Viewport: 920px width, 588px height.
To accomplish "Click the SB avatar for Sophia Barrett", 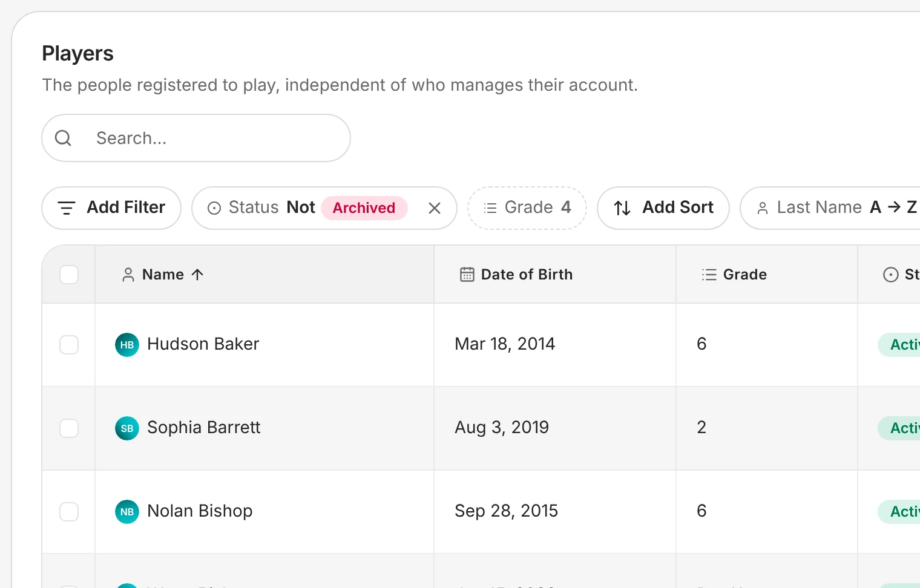I will tap(127, 428).
